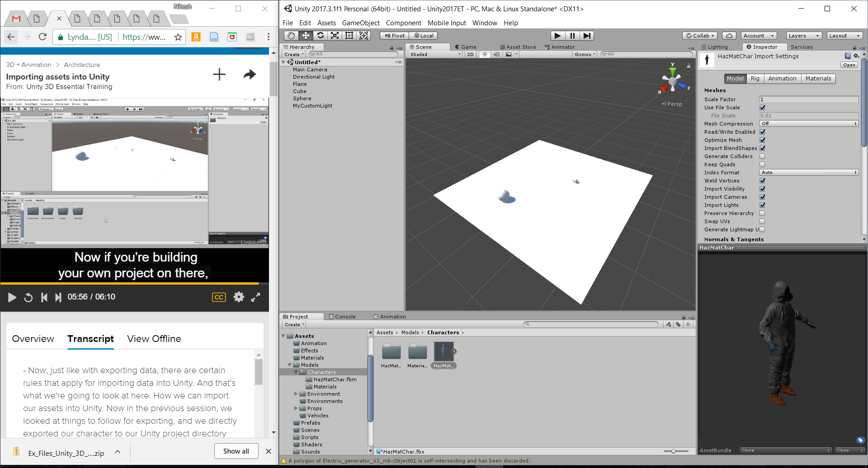
Task: Open Collab dropdown
Action: tap(700, 36)
